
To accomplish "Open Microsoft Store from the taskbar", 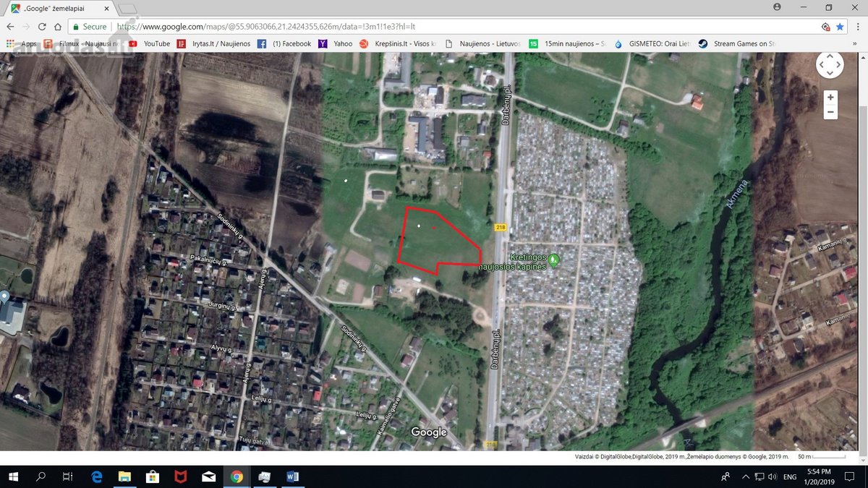I will (153, 476).
